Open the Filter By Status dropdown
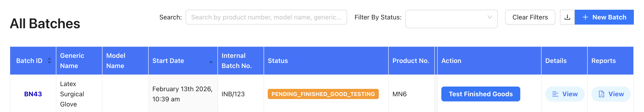The height and width of the screenshot is (112, 644). pos(451,19)
